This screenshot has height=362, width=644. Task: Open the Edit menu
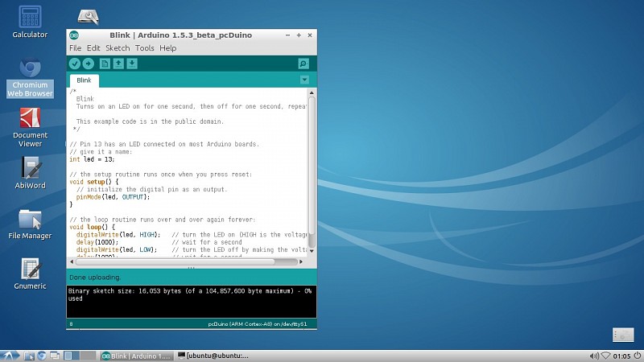pos(93,48)
